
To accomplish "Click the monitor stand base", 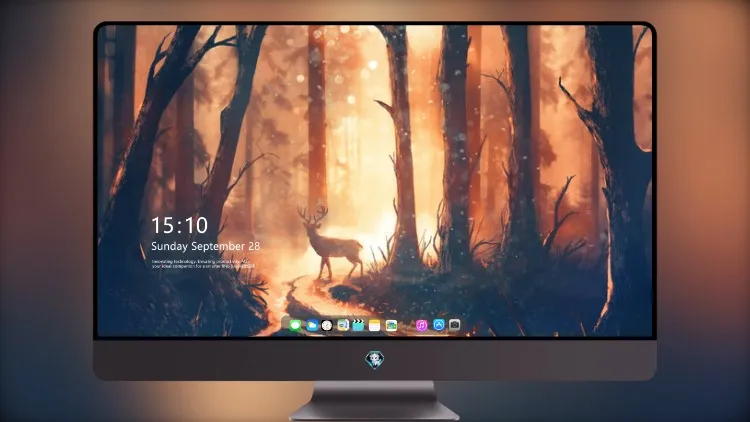I will click(375, 411).
